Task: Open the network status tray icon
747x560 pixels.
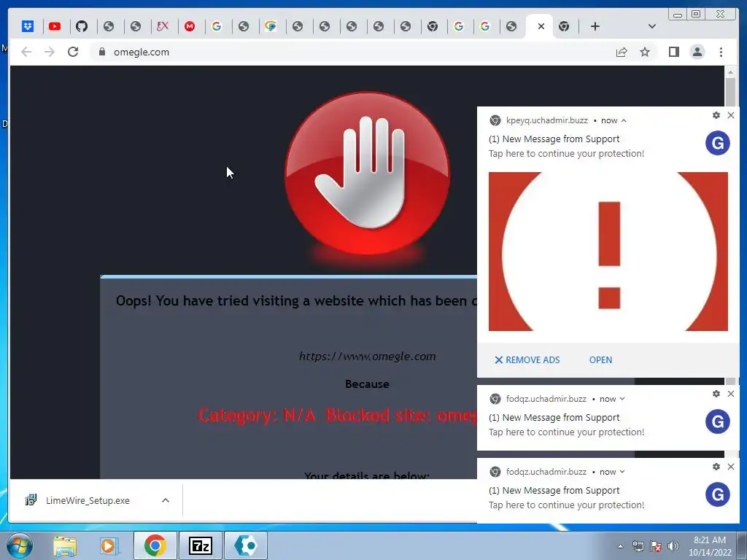Action: coord(638,546)
